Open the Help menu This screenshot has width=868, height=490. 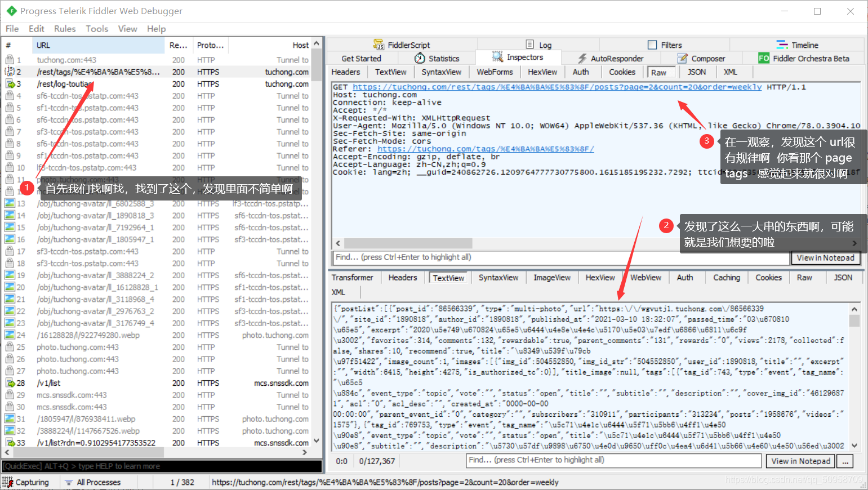click(157, 29)
